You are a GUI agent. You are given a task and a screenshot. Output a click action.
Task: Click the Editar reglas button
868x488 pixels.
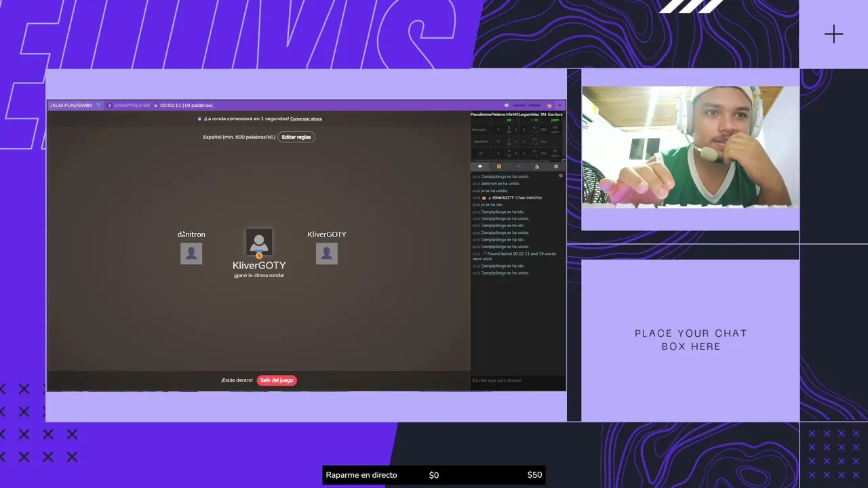[x=296, y=137]
